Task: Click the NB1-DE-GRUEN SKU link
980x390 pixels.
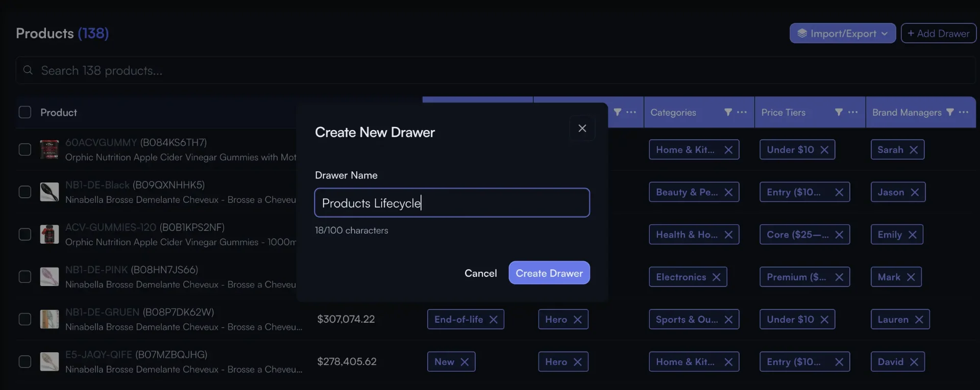Action: [102, 312]
